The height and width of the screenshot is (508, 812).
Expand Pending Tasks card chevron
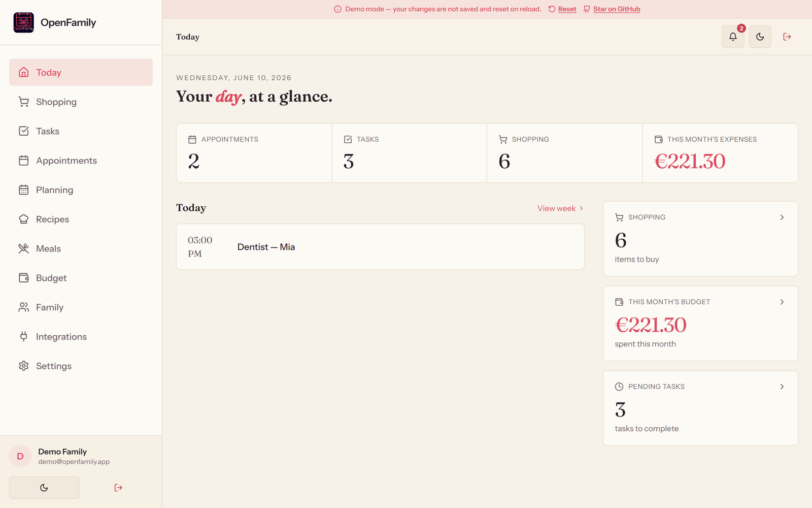tap(782, 387)
